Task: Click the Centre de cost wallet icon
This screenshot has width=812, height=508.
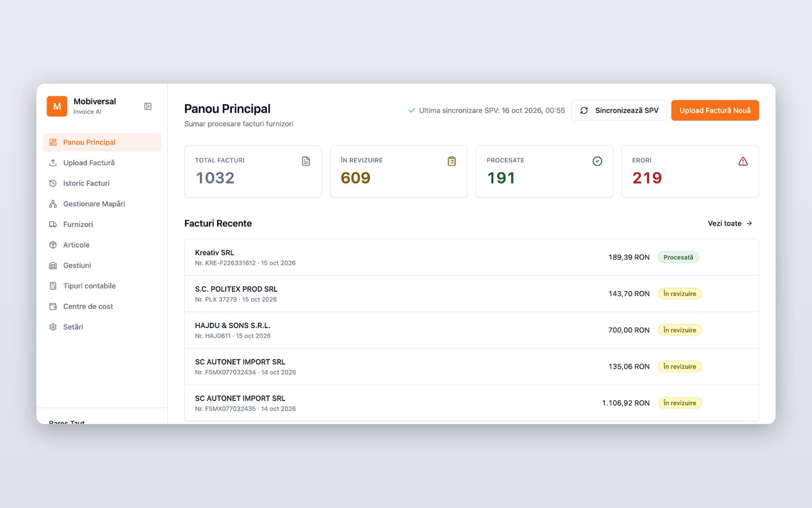Action: [53, 306]
